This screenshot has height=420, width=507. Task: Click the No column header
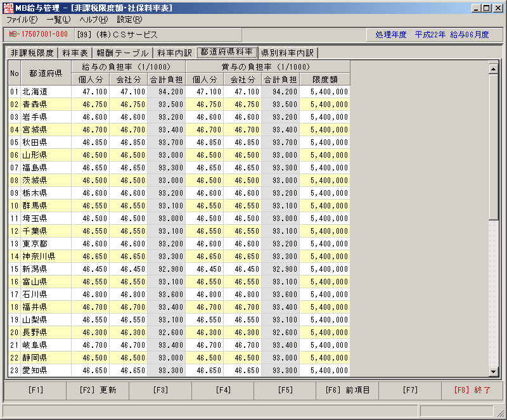coord(14,73)
